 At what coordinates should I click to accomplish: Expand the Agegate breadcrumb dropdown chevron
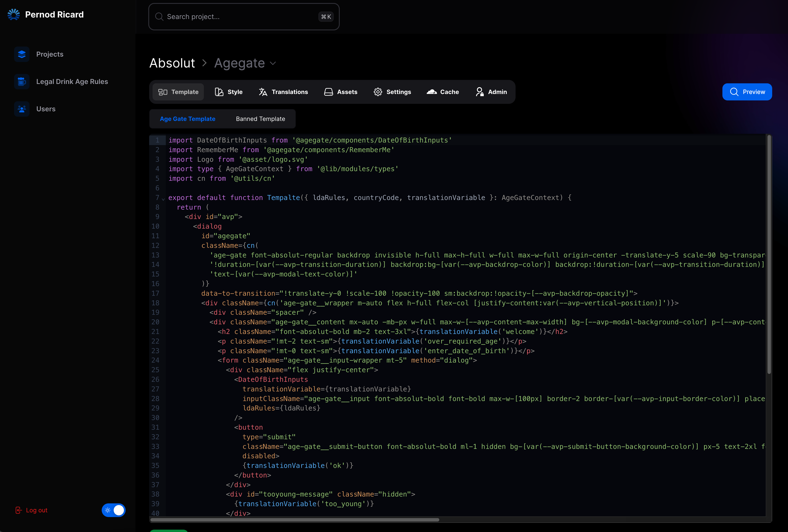pos(273,63)
